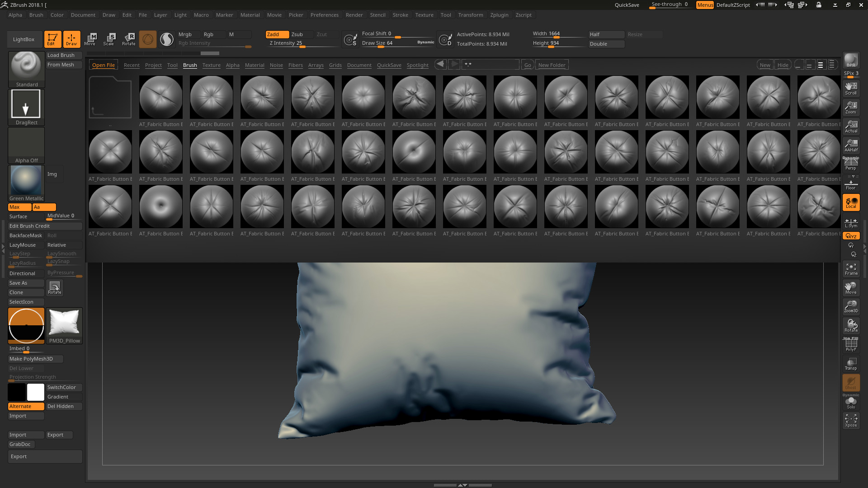Click the Load Brush button
The height and width of the screenshot is (488, 868).
[x=64, y=55]
